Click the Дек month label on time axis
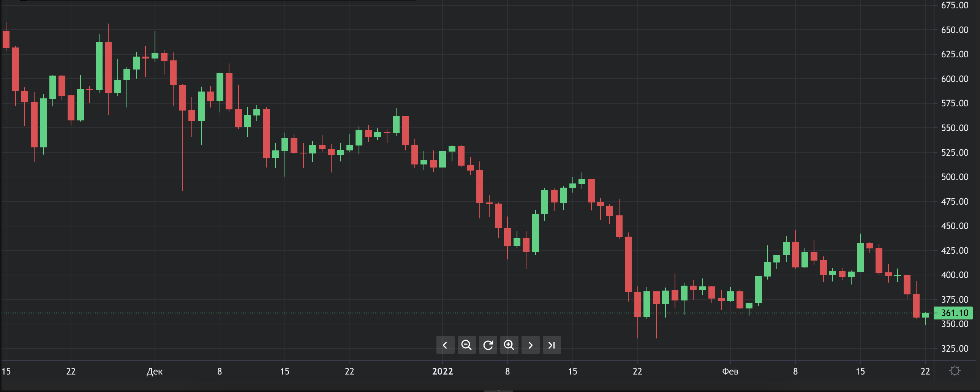 click(155, 371)
